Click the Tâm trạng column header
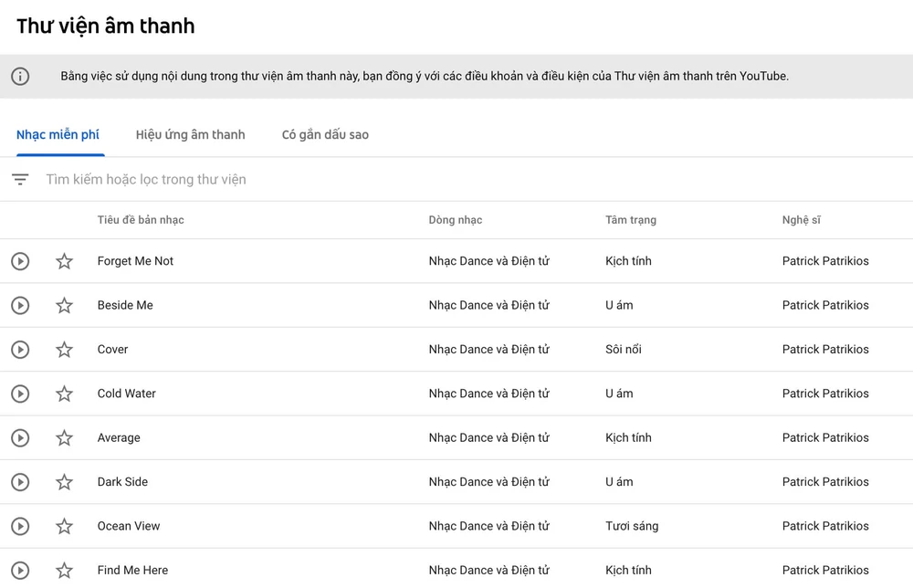This screenshot has width=913, height=588. (630, 220)
